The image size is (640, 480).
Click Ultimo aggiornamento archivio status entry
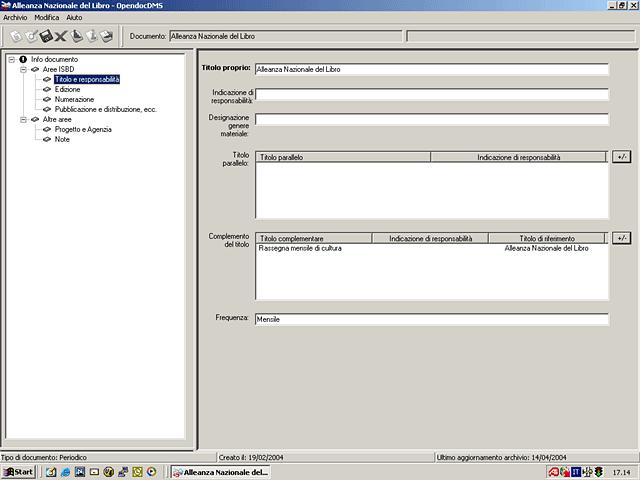coord(502,458)
